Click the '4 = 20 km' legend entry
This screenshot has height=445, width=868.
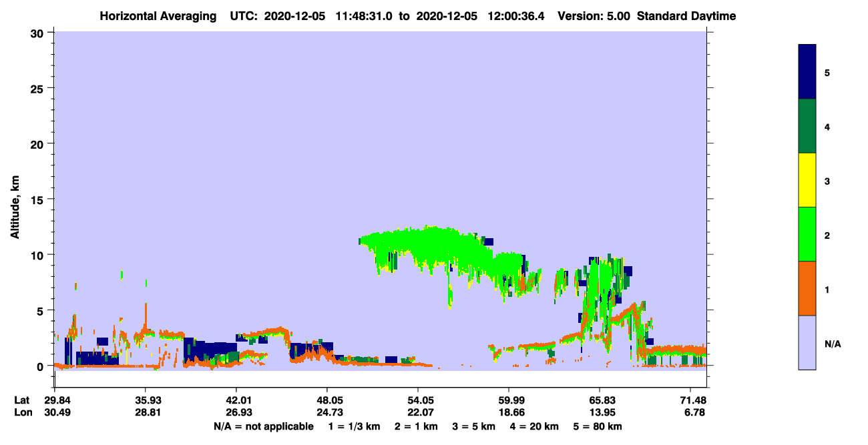(534, 426)
